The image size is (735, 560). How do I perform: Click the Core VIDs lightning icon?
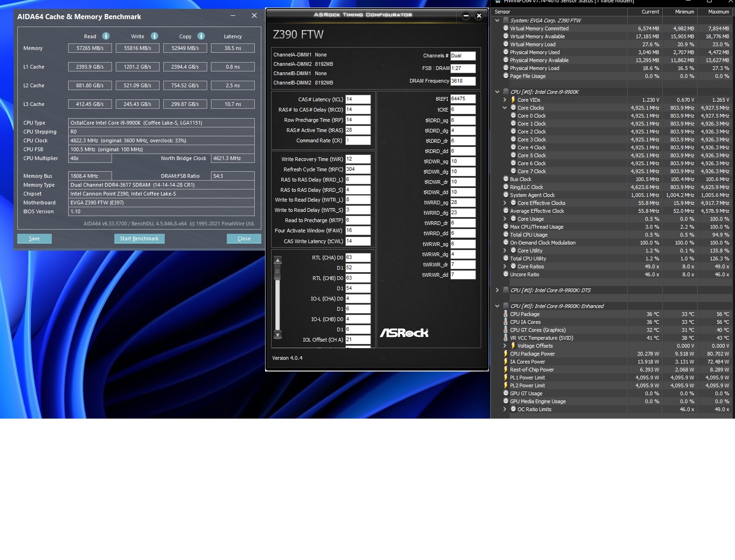[513, 100]
